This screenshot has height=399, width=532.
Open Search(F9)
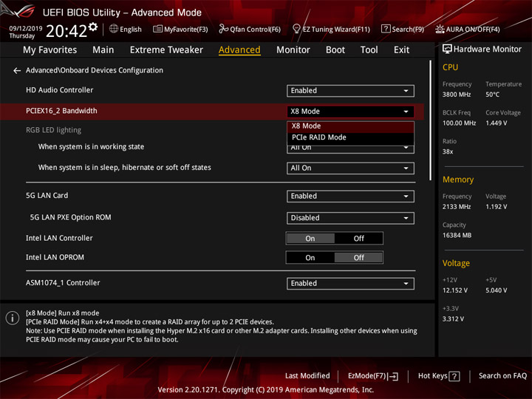(x=403, y=29)
